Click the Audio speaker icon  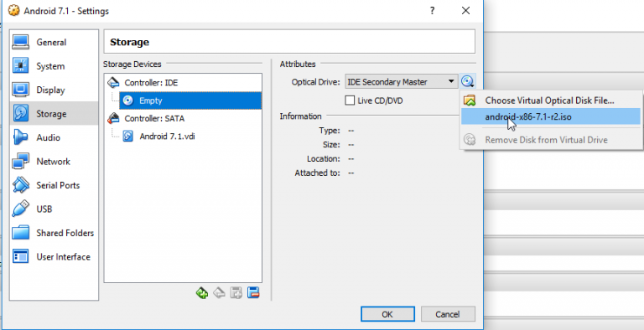20,137
